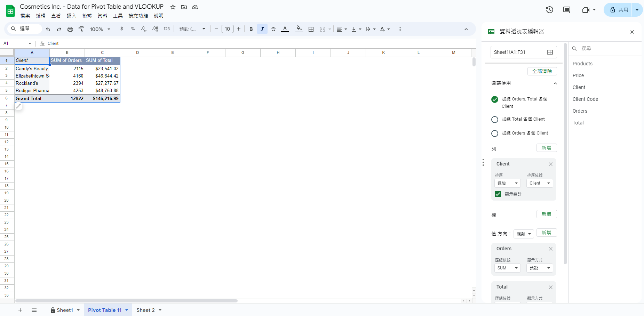
Task: Add a new sheet with plus icon
Action: 20,310
